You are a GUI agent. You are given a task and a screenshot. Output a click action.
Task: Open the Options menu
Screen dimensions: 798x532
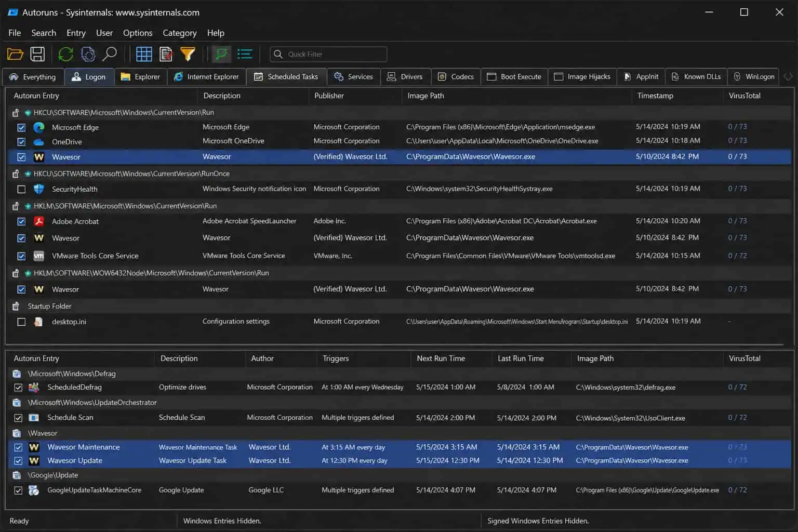138,33
